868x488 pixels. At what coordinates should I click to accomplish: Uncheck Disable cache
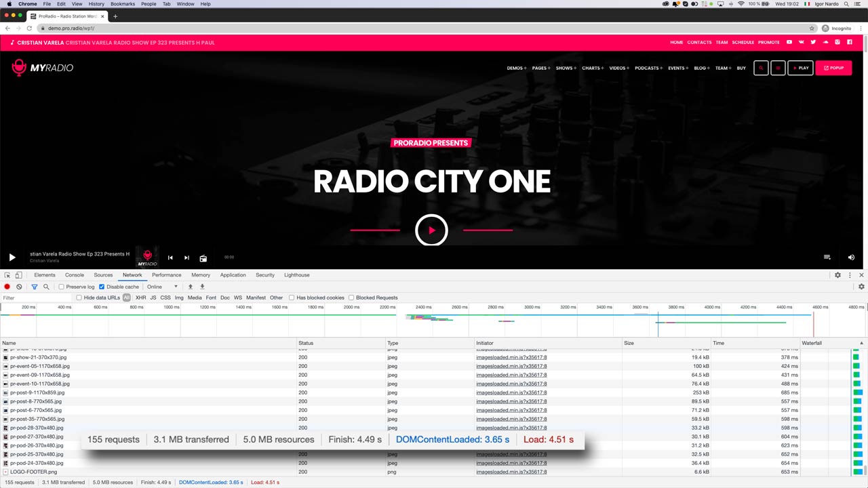tap(102, 287)
